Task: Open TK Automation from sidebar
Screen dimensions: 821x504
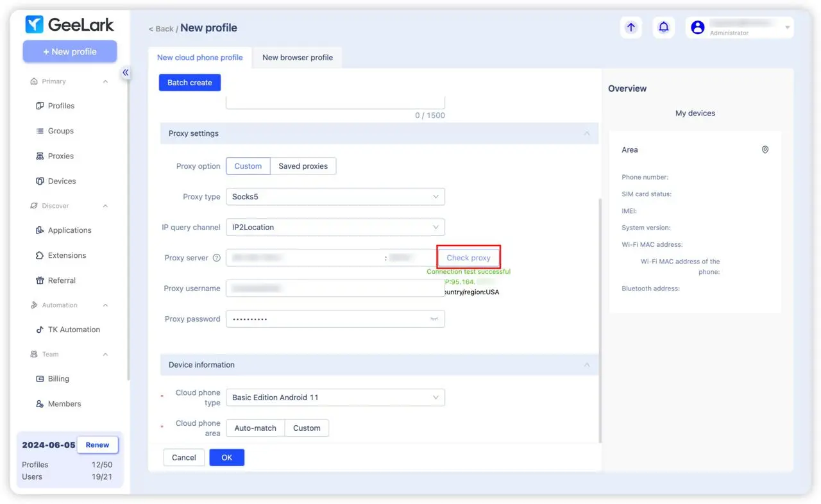Action: coord(74,330)
